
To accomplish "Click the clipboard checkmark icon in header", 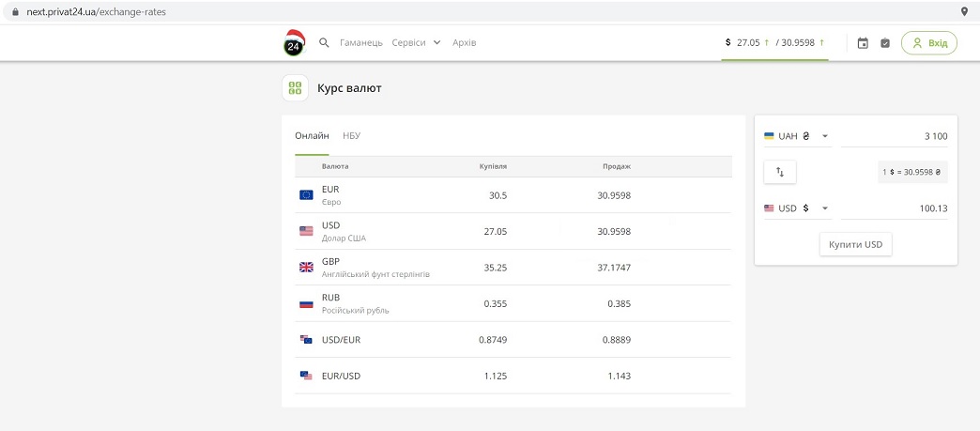I will pos(884,43).
